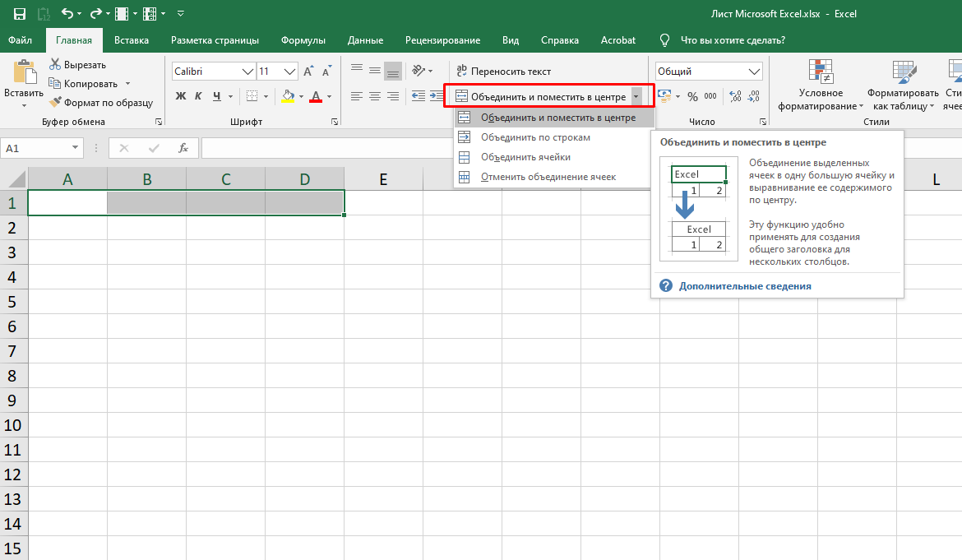
Task: Switch to the Разметка страницы tab
Action: click(215, 40)
